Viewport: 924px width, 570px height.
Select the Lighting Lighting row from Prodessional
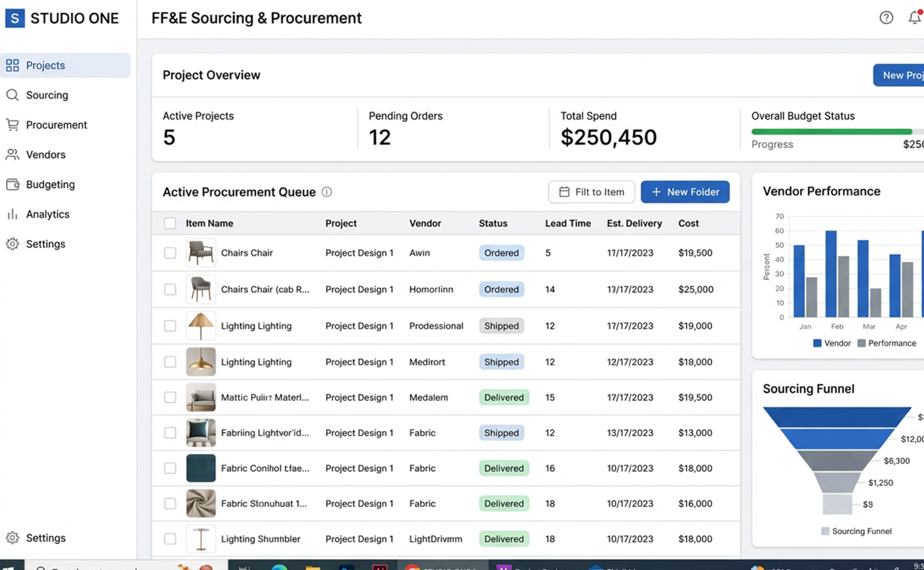coord(170,326)
